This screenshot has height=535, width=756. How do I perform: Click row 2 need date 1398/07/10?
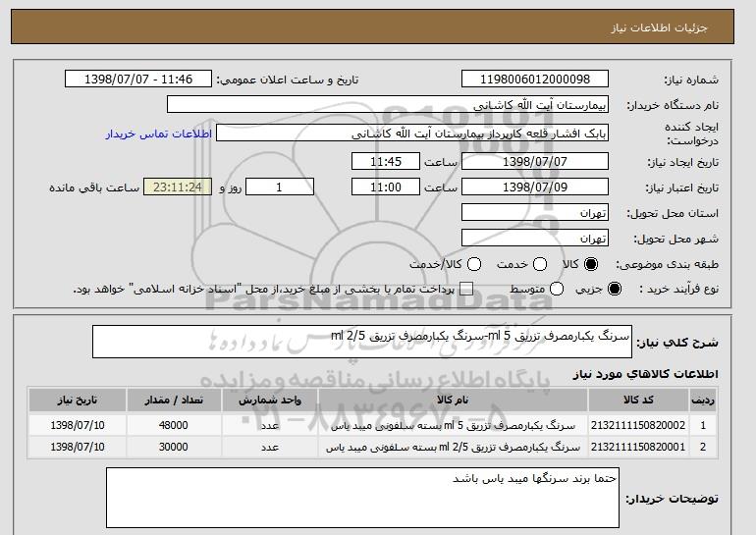coord(78,448)
